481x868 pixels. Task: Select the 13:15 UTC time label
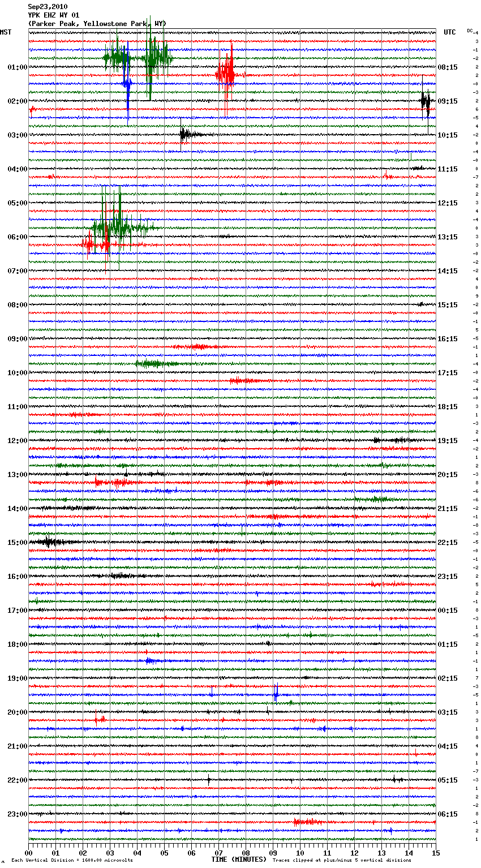tap(448, 237)
